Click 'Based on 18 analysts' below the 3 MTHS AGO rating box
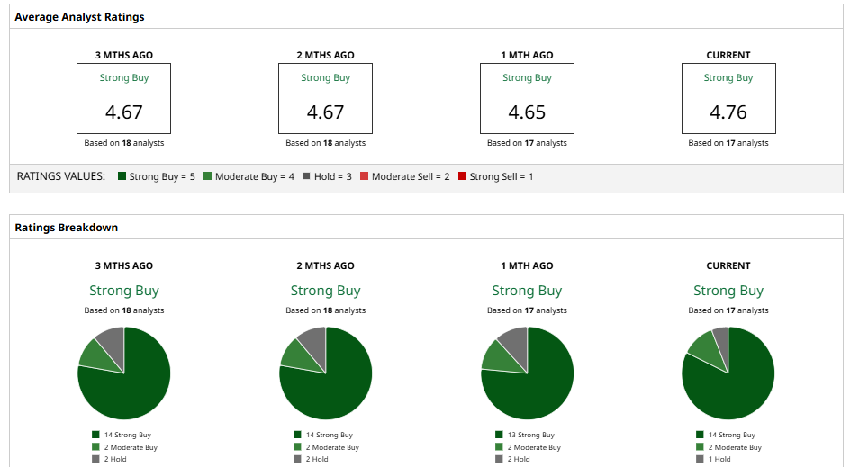This screenshot has height=467, width=868. point(124,143)
